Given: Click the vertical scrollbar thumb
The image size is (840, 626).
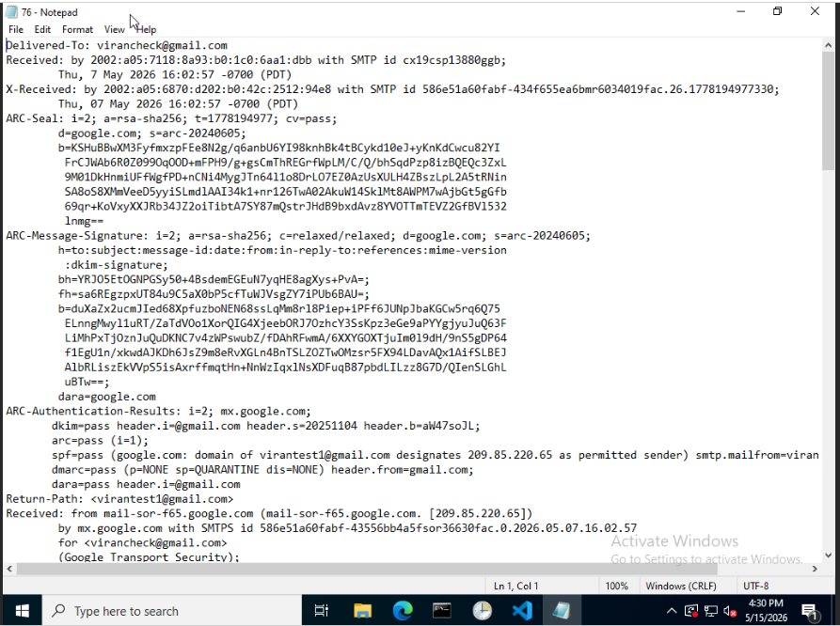Looking at the screenshot, I should pyautogui.click(x=828, y=111).
